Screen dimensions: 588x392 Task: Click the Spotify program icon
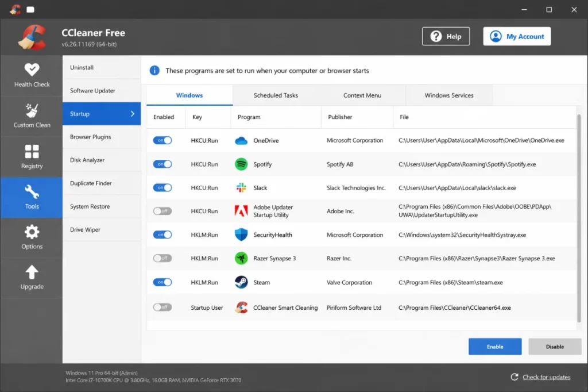pos(241,164)
